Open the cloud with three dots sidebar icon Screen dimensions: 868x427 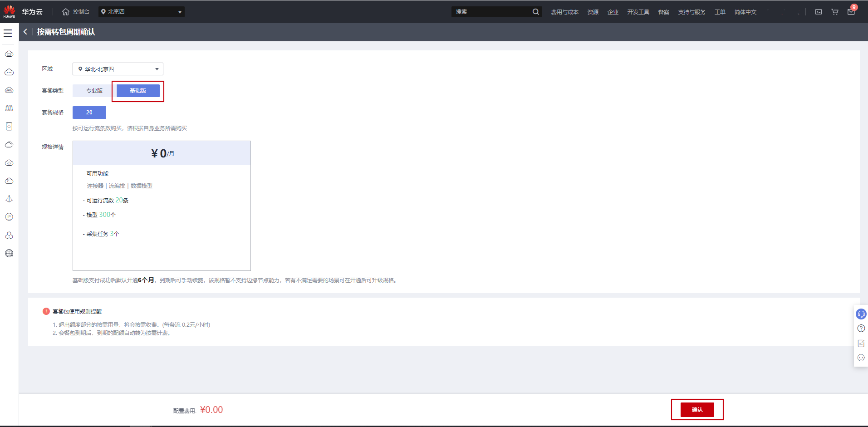click(x=9, y=72)
